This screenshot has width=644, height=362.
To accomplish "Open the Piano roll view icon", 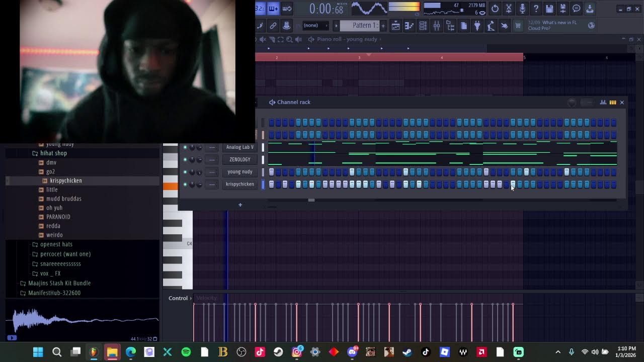I will point(410,26).
